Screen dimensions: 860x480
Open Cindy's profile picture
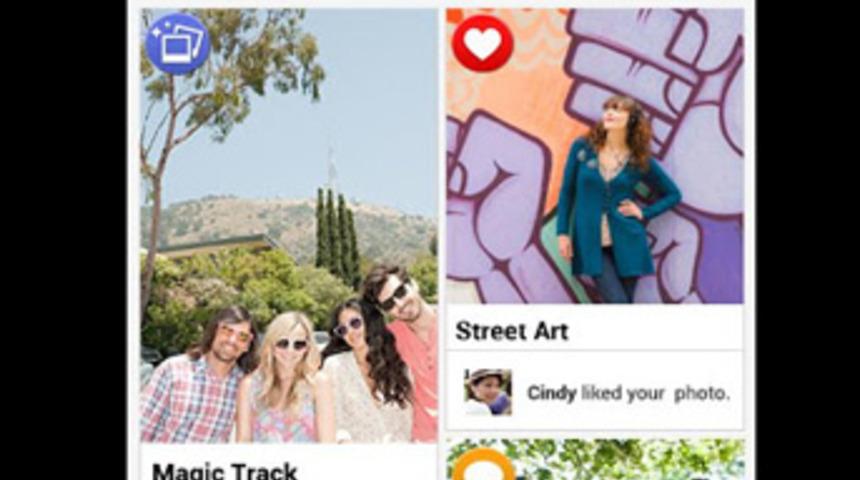click(488, 392)
